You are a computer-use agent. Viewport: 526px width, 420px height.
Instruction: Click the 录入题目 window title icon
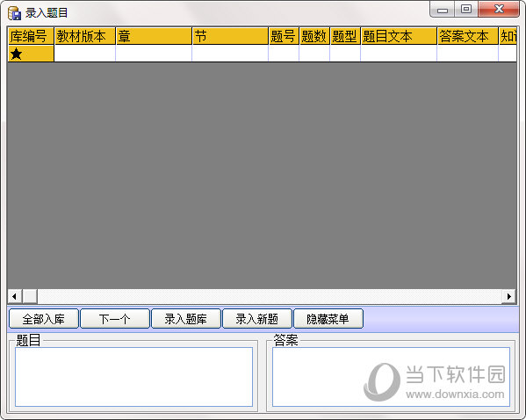14,13
